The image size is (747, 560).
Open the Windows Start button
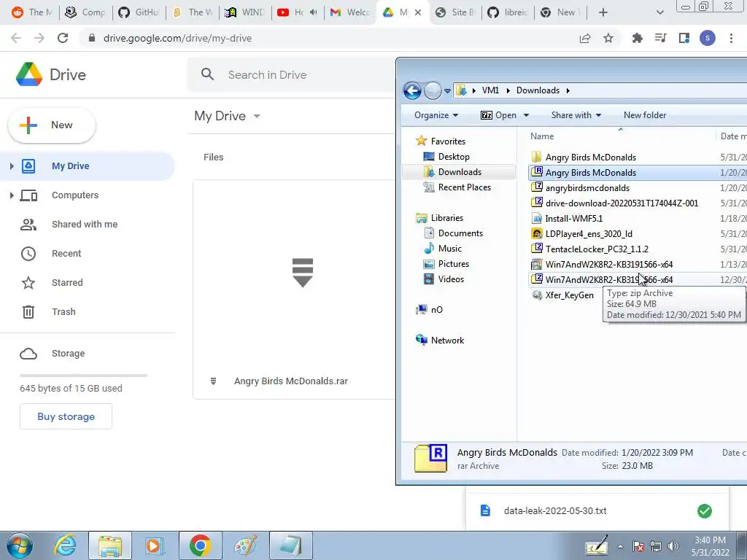pyautogui.click(x=20, y=545)
